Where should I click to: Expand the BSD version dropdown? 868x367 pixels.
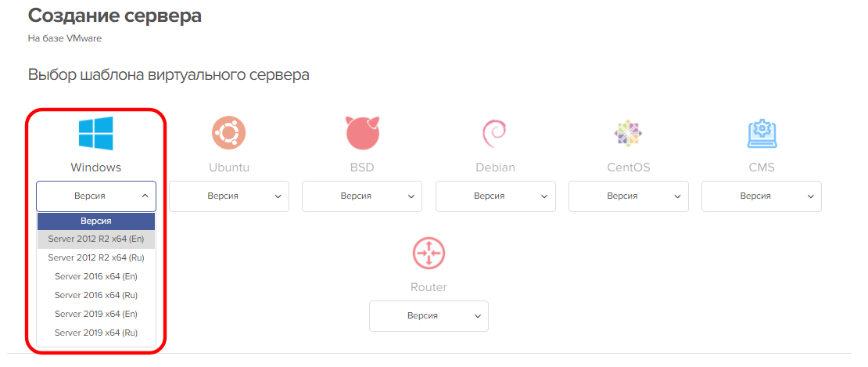pyautogui.click(x=362, y=196)
